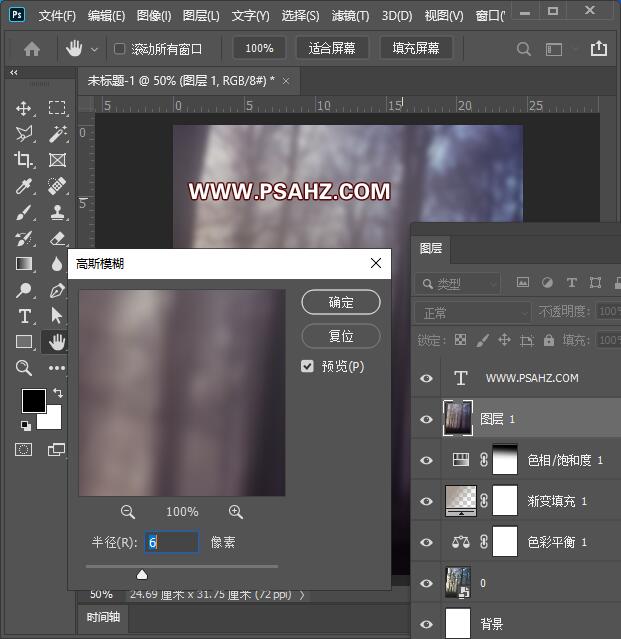Open the blend mode 正常 dropdown

[x=473, y=313]
